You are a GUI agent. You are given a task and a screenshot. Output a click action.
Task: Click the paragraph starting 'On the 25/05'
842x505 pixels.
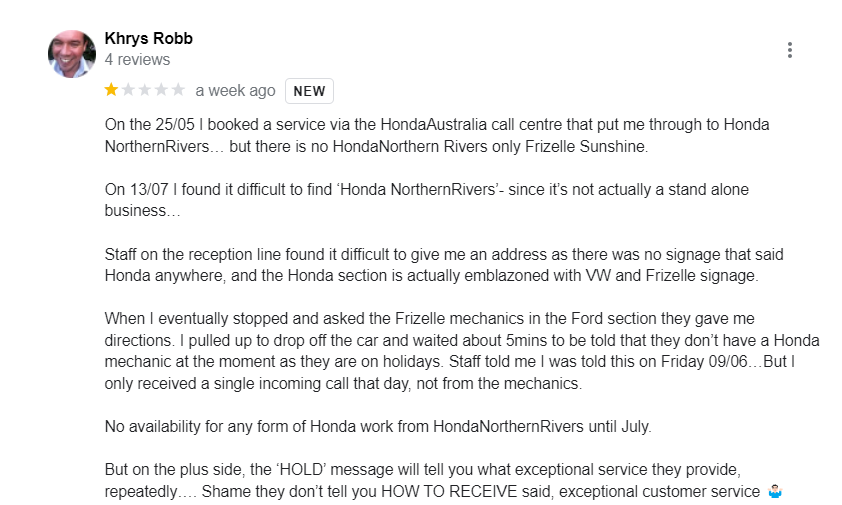[x=437, y=135]
